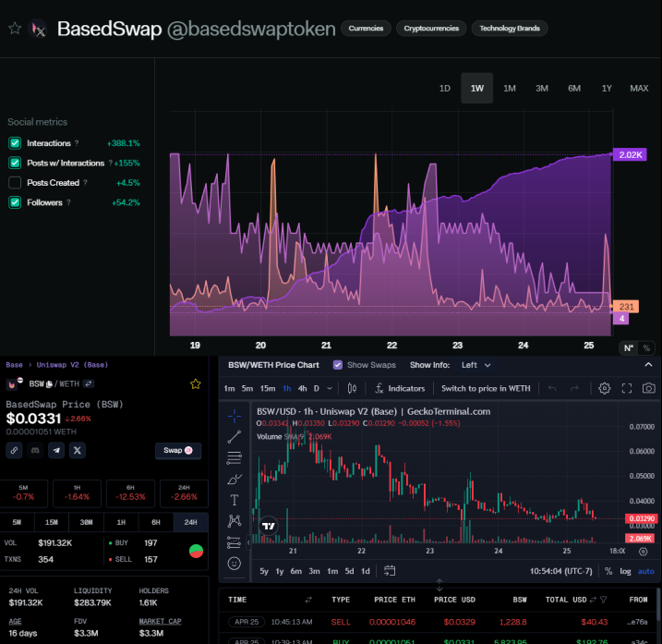Viewport: 662px width, 644px height.
Task: Open the Cryptocurrencies tag
Action: click(x=431, y=29)
